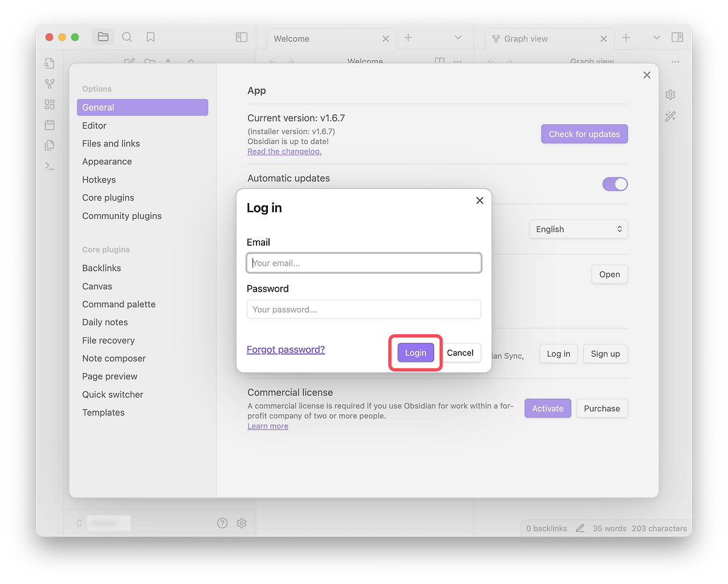Open settings gear at the sidebar bottom
This screenshot has height=584, width=728.
tap(242, 523)
